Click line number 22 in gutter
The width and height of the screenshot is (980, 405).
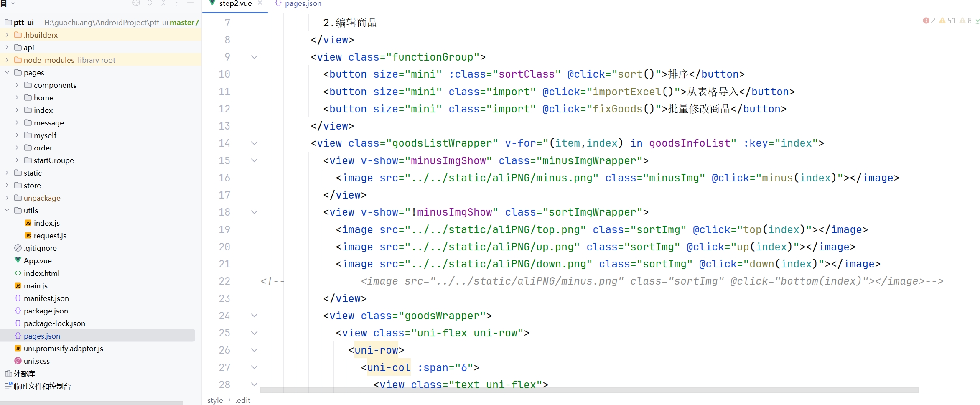point(224,281)
